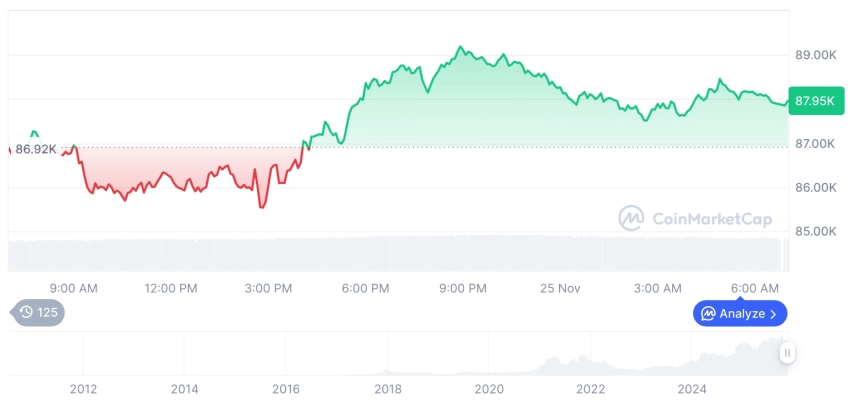Click the 25 Nov date axis label
This screenshot has height=401, width=860.
coord(559,288)
